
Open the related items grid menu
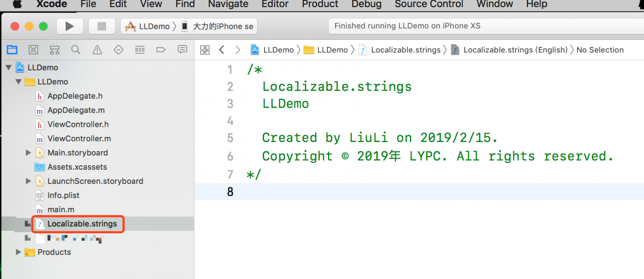(205, 49)
